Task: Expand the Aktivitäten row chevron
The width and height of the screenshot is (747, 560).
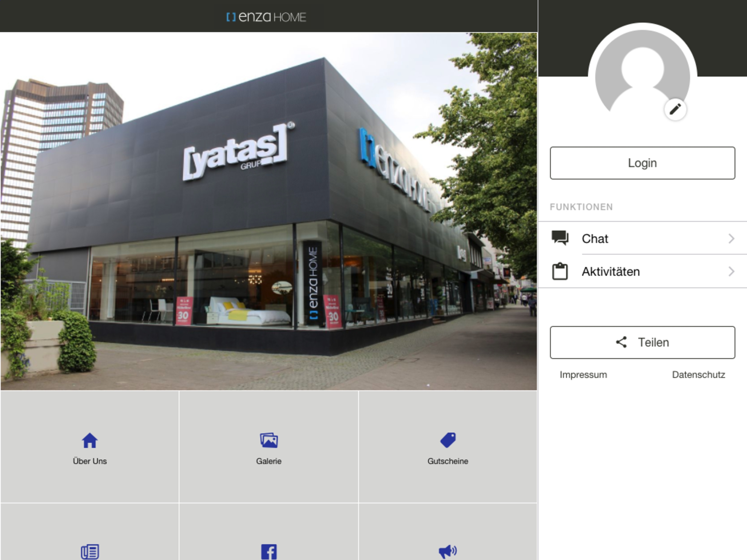Action: [731, 271]
